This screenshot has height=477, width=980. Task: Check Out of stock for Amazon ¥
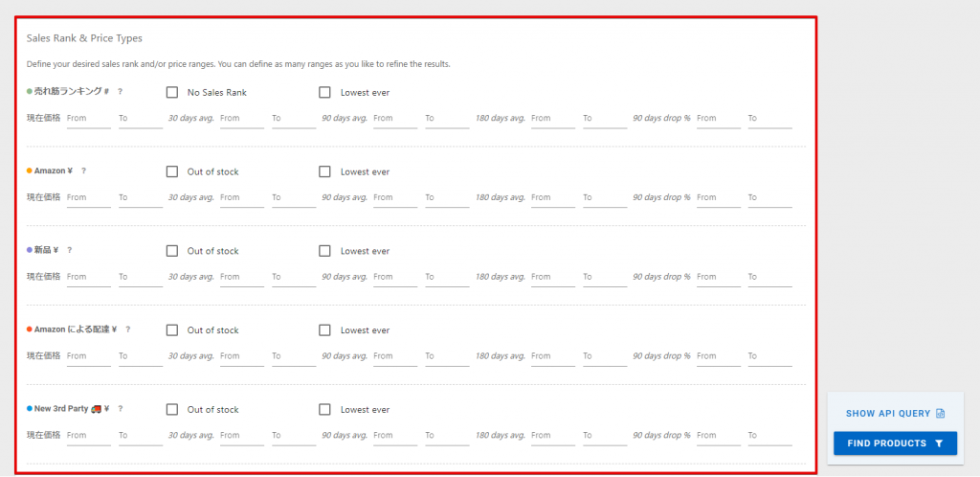(x=172, y=172)
